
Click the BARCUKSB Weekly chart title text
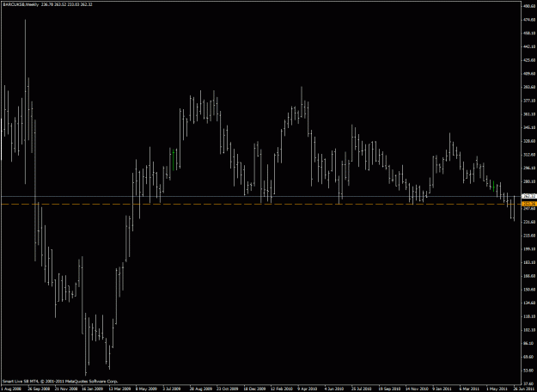(x=19, y=4)
